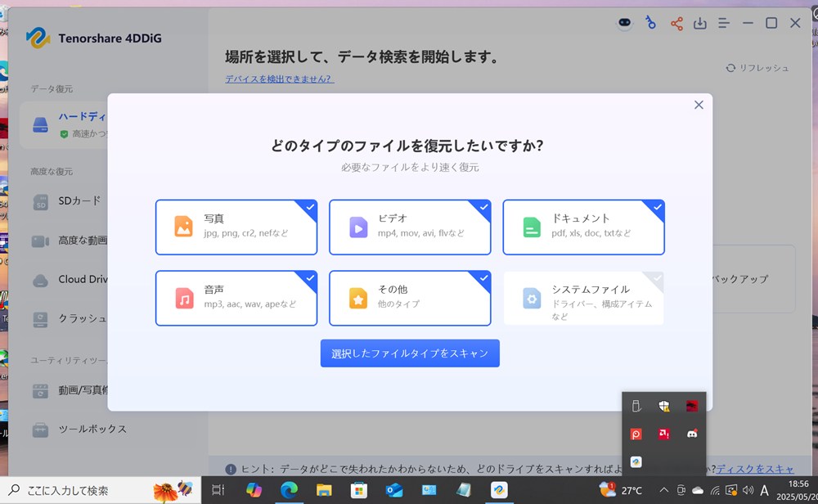The height and width of the screenshot is (504, 818).
Task: Open the Discord icon in system tray
Action: point(692,434)
